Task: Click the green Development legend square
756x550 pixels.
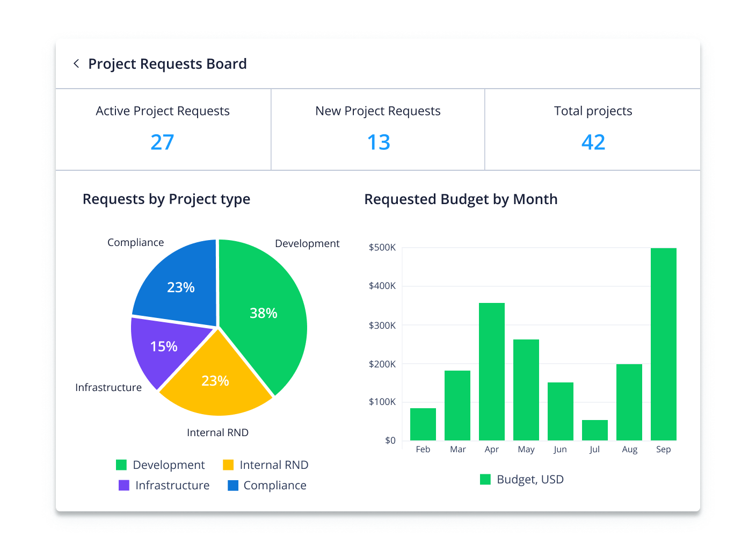Action: tap(121, 465)
